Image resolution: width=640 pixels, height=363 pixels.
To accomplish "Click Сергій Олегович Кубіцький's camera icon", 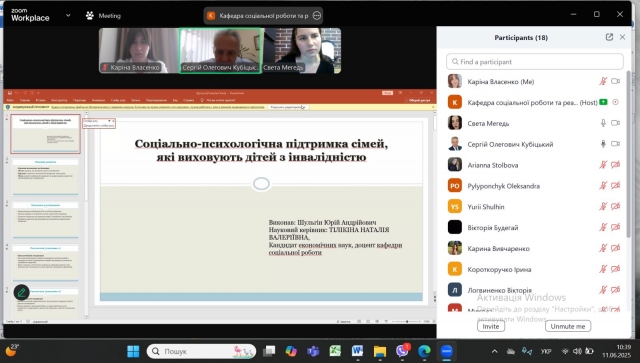I will [x=616, y=144].
